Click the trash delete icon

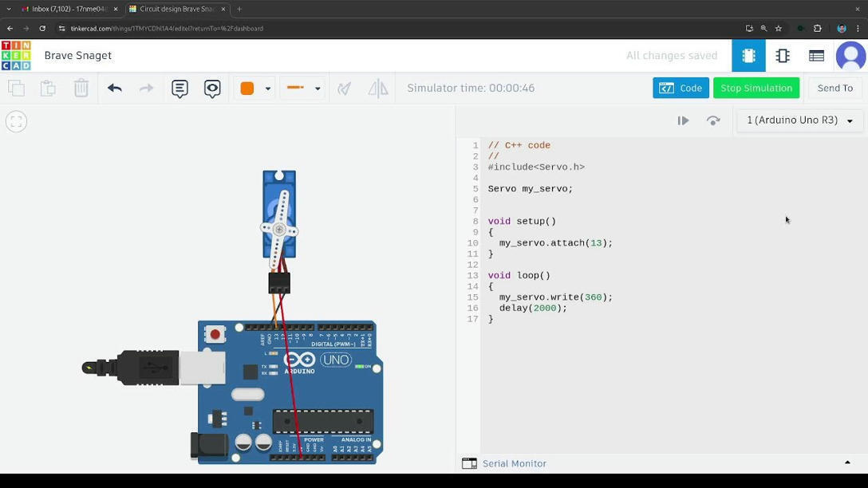(81, 89)
